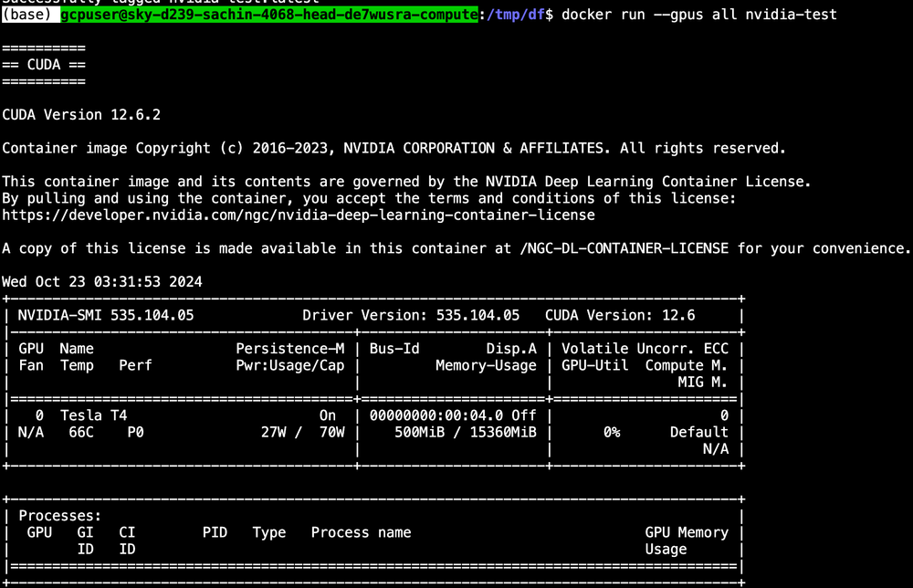The width and height of the screenshot is (913, 588).
Task: Open the NVIDIA container license URL
Action: click(x=298, y=215)
